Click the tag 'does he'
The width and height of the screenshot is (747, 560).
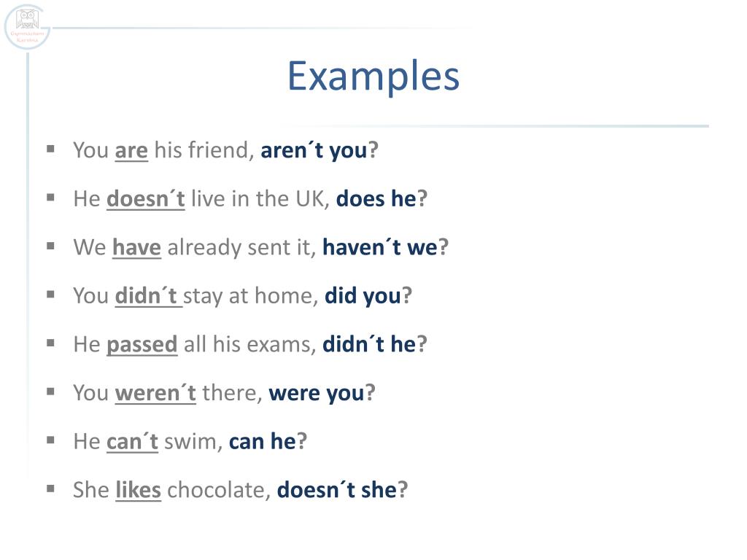[x=376, y=199]
